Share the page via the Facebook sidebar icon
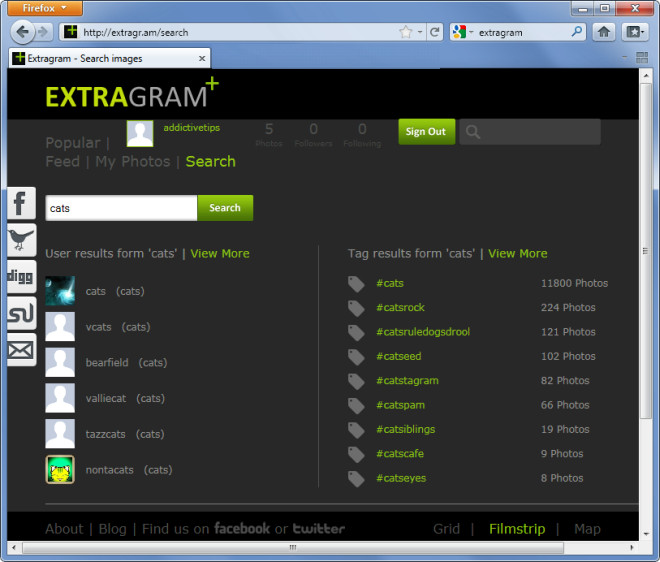This screenshot has width=660, height=562. point(21,203)
